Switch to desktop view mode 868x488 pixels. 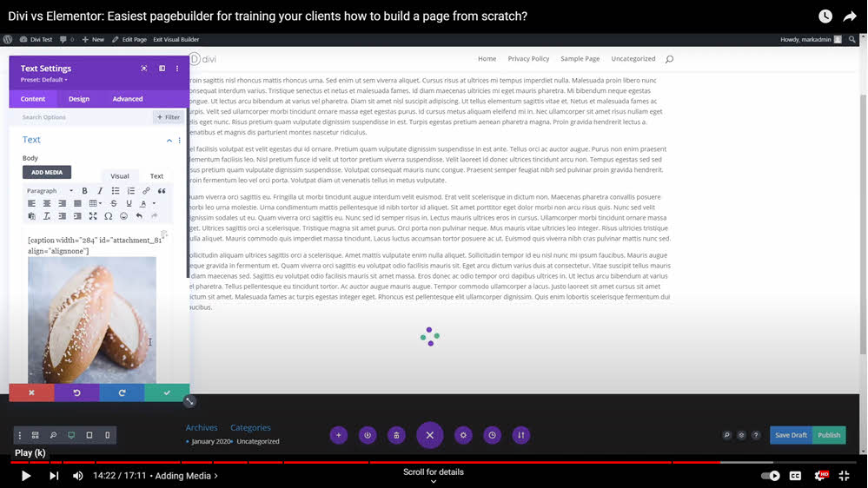71,435
